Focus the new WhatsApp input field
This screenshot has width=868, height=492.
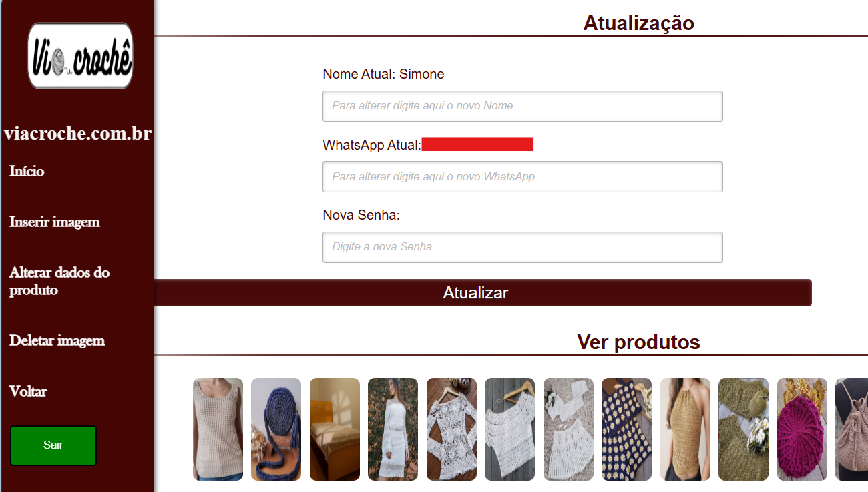[523, 177]
